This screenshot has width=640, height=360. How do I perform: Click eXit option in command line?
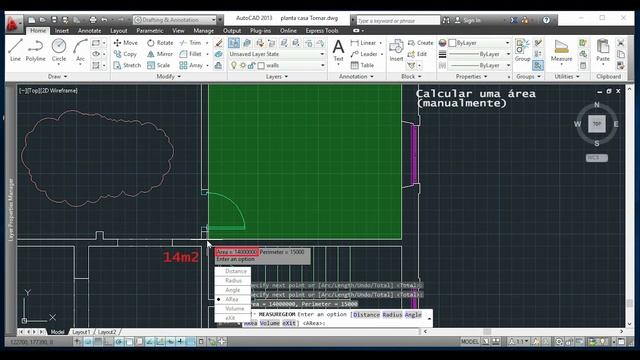click(289, 323)
